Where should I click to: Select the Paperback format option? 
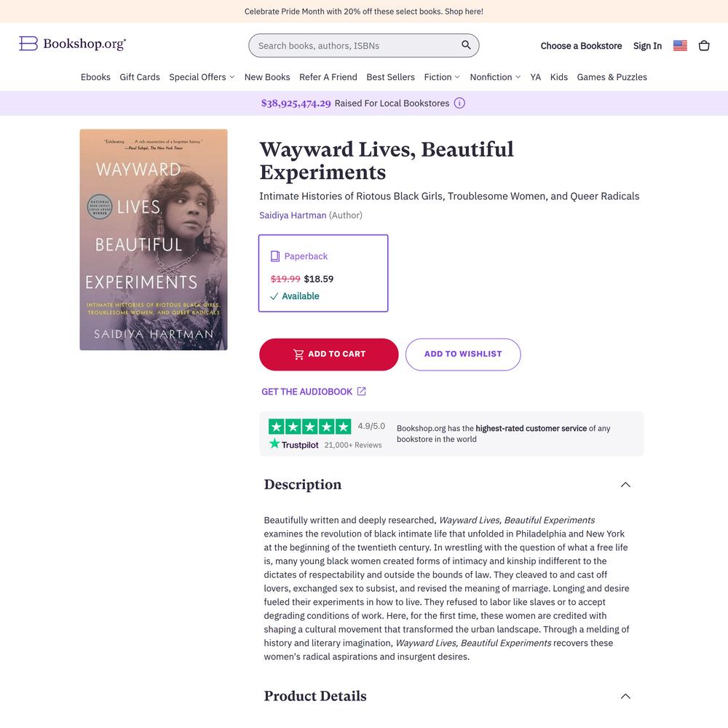point(323,273)
